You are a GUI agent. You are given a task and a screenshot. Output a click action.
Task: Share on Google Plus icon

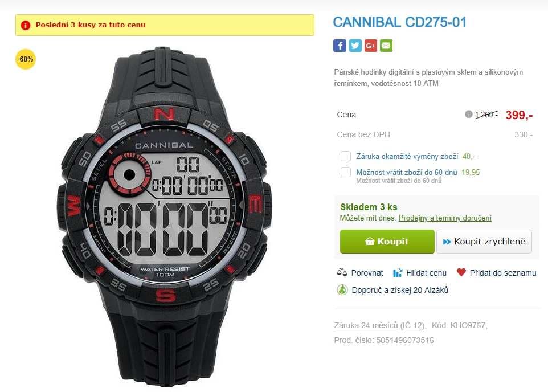[x=370, y=46]
